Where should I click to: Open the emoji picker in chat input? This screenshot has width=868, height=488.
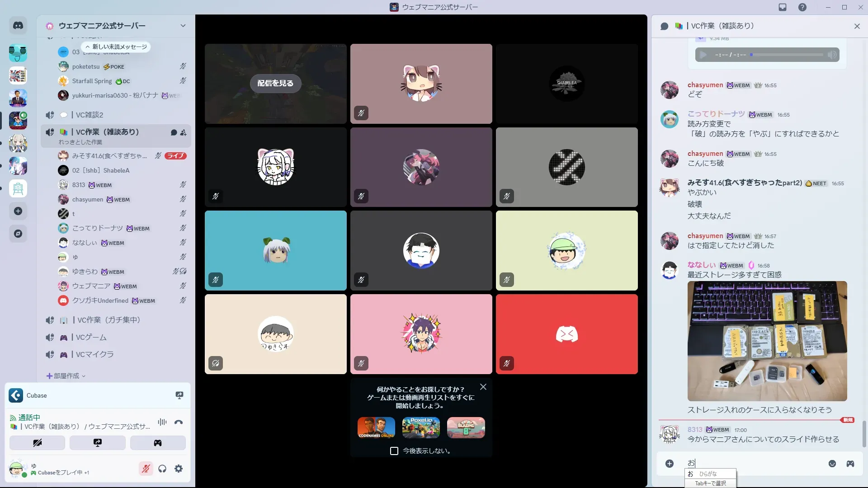coord(832,464)
